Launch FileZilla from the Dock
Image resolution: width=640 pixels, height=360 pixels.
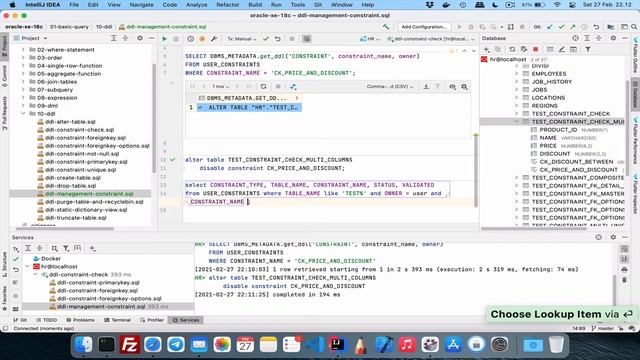click(x=130, y=345)
